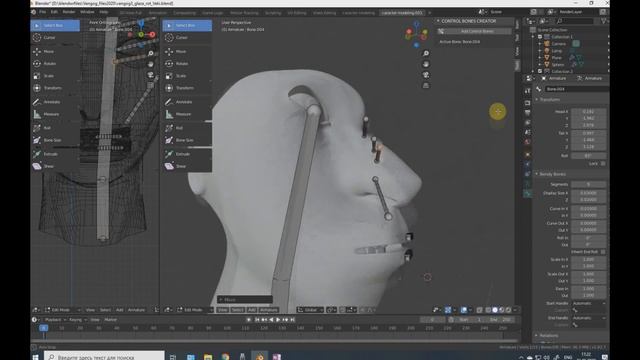This screenshot has height=360, width=640.
Task: Toggle the Collection 2 checkbox in the outliner
Action: coord(540,71)
